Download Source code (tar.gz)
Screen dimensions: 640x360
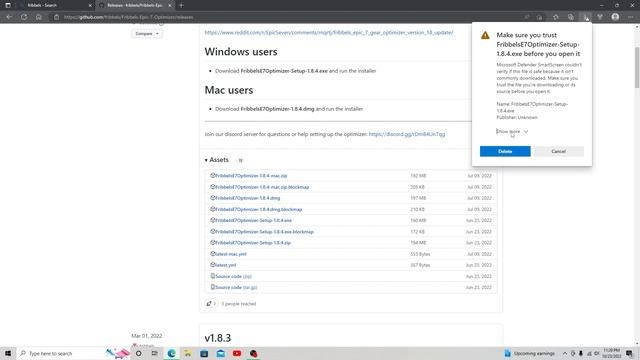pyautogui.click(x=236, y=287)
